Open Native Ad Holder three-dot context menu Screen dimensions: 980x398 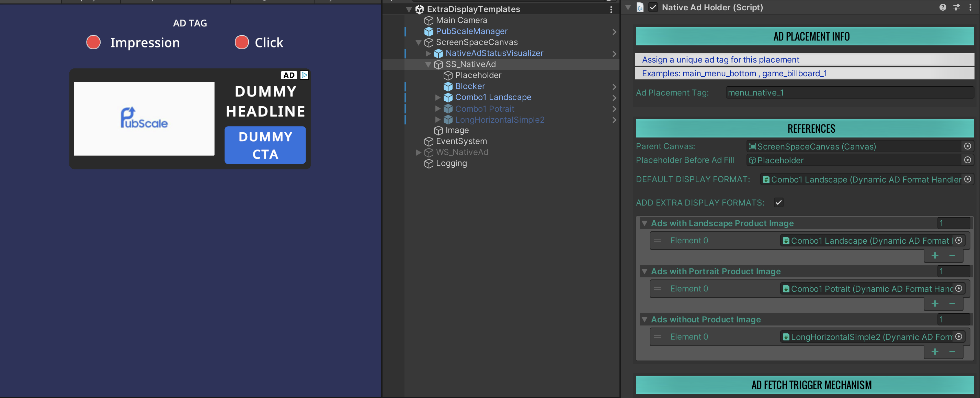[x=970, y=7]
